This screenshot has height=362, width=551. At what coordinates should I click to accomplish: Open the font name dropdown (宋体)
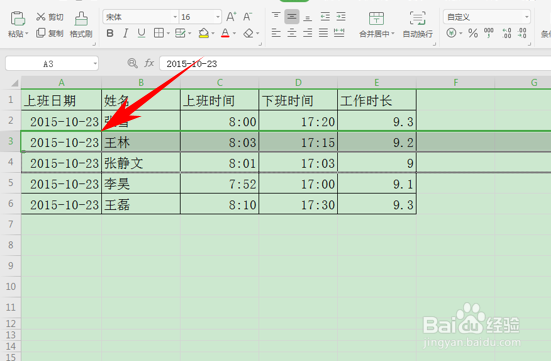[175, 17]
